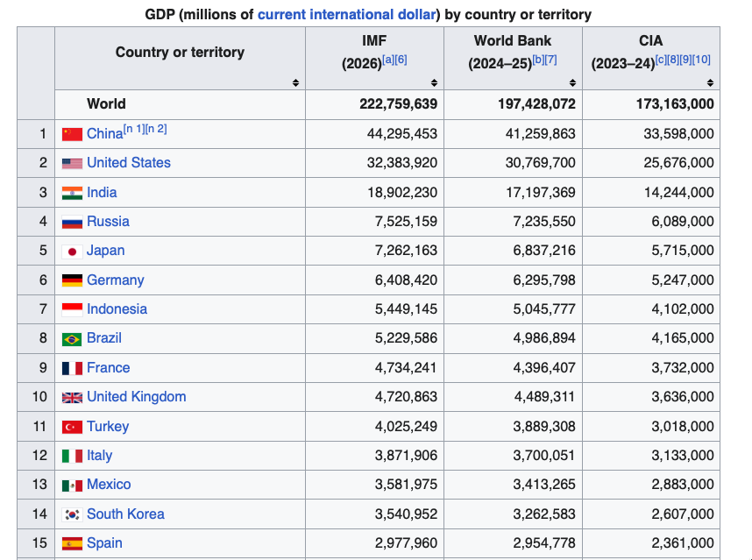Screen dimensions: 752x560
Task: Open CIA citation [10] reference
Action: pyautogui.click(x=701, y=60)
